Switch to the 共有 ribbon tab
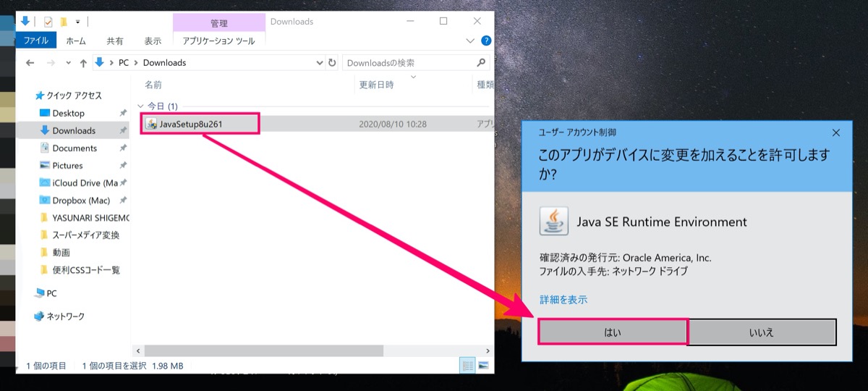This screenshot has height=391, width=868. (x=115, y=41)
